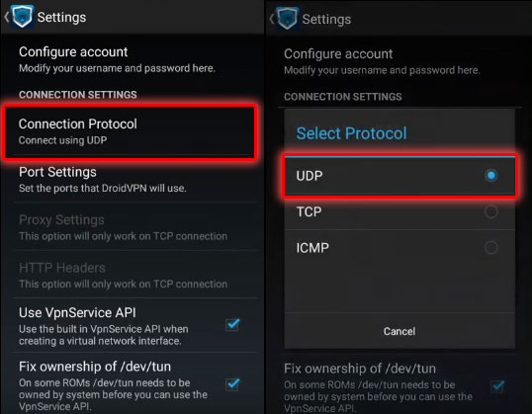Click the Select Protocol dialog title
Image resolution: width=532 pixels, height=414 pixels.
[x=351, y=133]
